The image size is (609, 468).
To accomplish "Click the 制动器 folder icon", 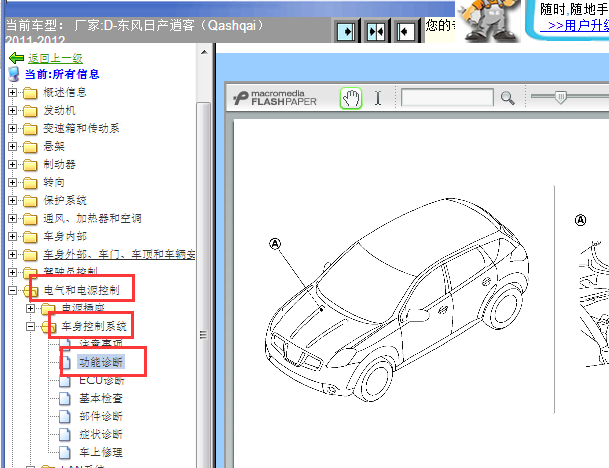I will point(30,165).
